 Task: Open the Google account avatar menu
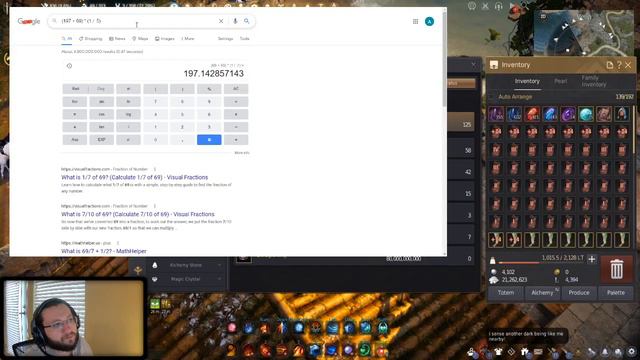429,22
